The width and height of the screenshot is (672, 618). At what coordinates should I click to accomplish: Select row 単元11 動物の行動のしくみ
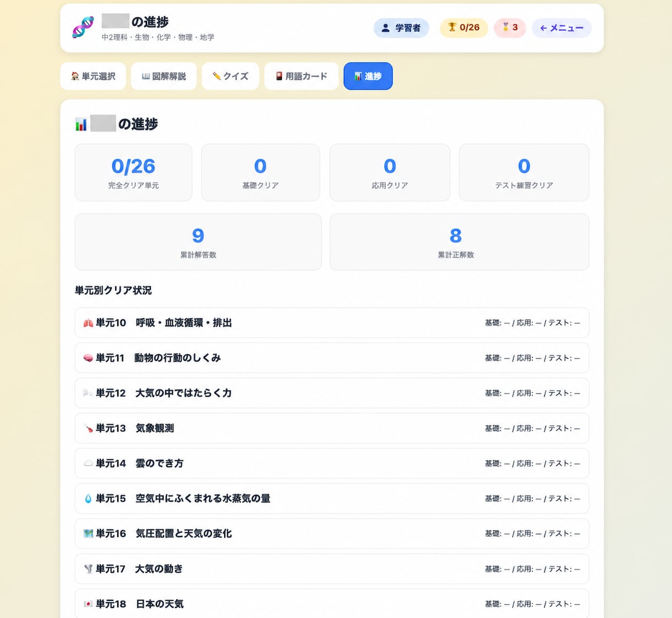[x=332, y=358]
